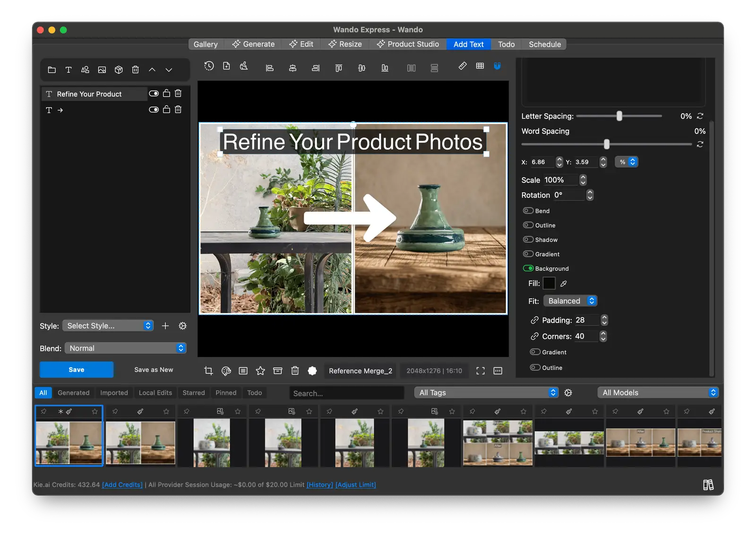Viewport: 756px width, 538px height.
Task: Click the add folder icon in layers toolbar
Action: [52, 70]
